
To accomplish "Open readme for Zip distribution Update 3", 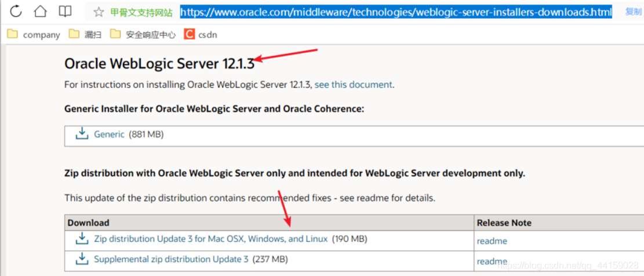I will [492, 241].
